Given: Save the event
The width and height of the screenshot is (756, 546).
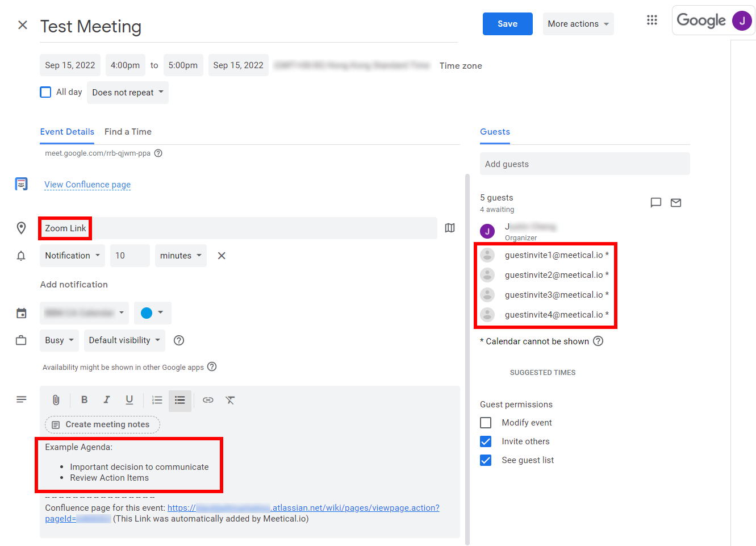Looking at the screenshot, I should tap(508, 24).
